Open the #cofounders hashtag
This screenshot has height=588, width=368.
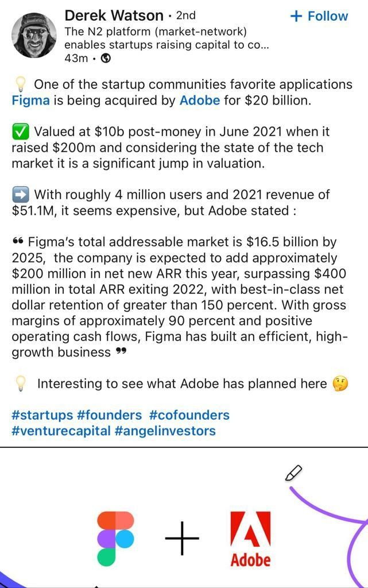(189, 415)
